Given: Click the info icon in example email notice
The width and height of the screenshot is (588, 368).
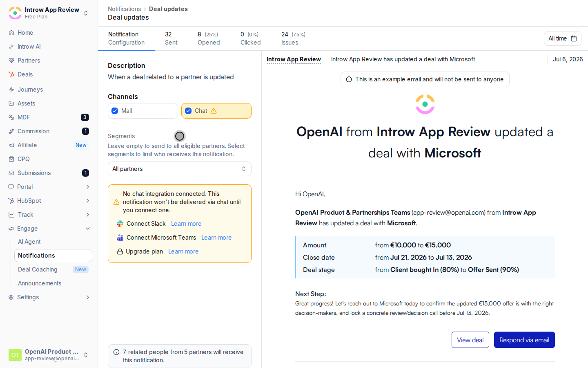Looking at the screenshot, I should pyautogui.click(x=349, y=79).
